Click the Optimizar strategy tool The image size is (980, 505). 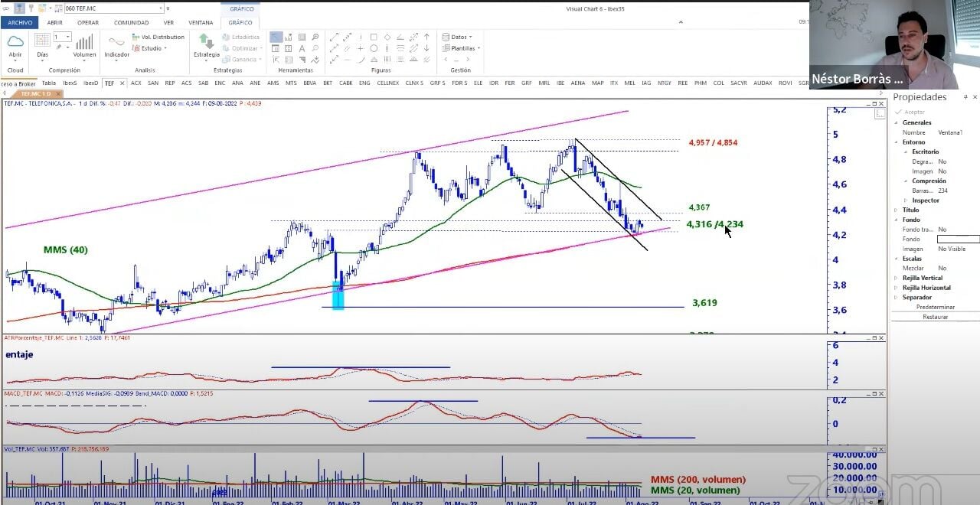[242, 48]
